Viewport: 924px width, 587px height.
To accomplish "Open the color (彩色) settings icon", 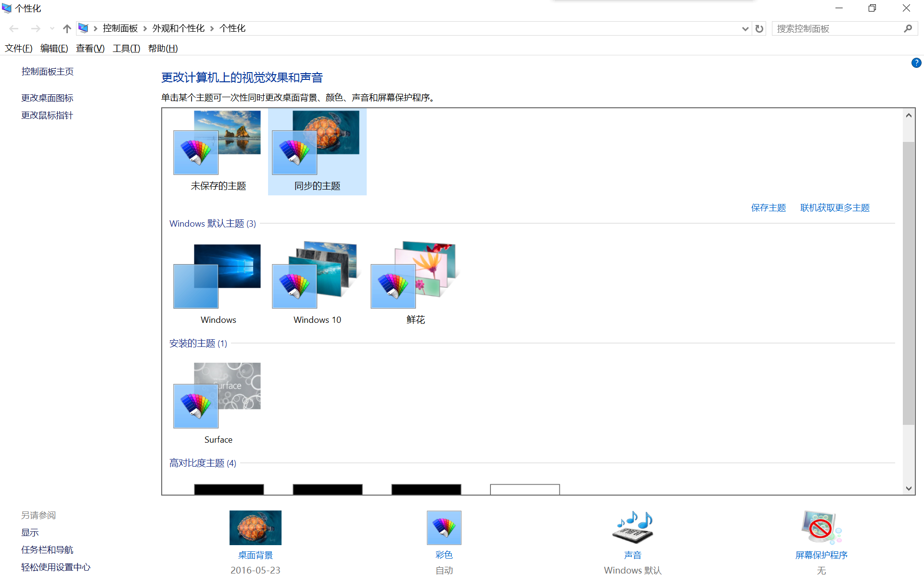I will pyautogui.click(x=444, y=528).
